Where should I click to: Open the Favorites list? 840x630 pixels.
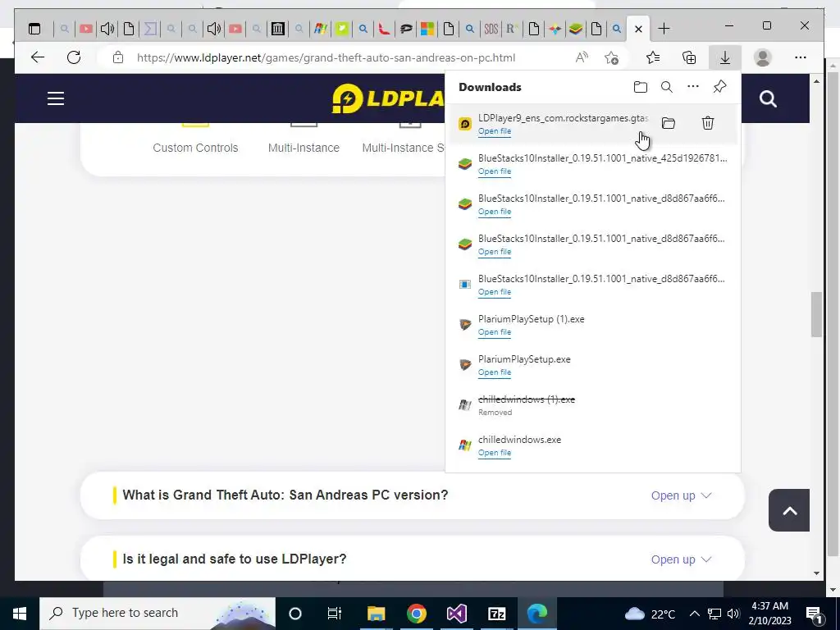coord(653,57)
